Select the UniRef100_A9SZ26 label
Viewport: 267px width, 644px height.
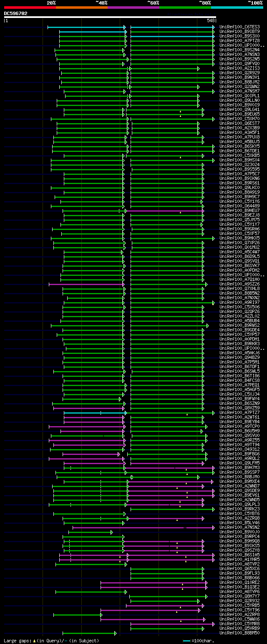(239, 284)
